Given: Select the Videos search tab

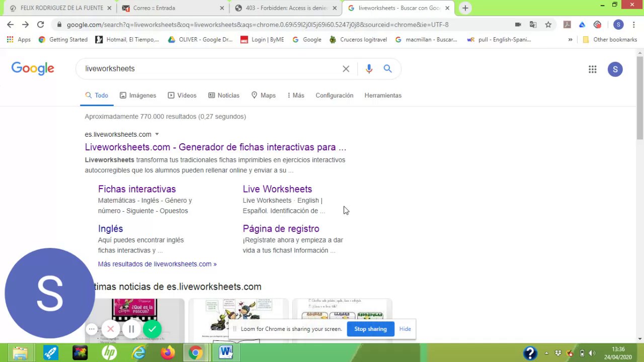Looking at the screenshot, I should [182, 96].
